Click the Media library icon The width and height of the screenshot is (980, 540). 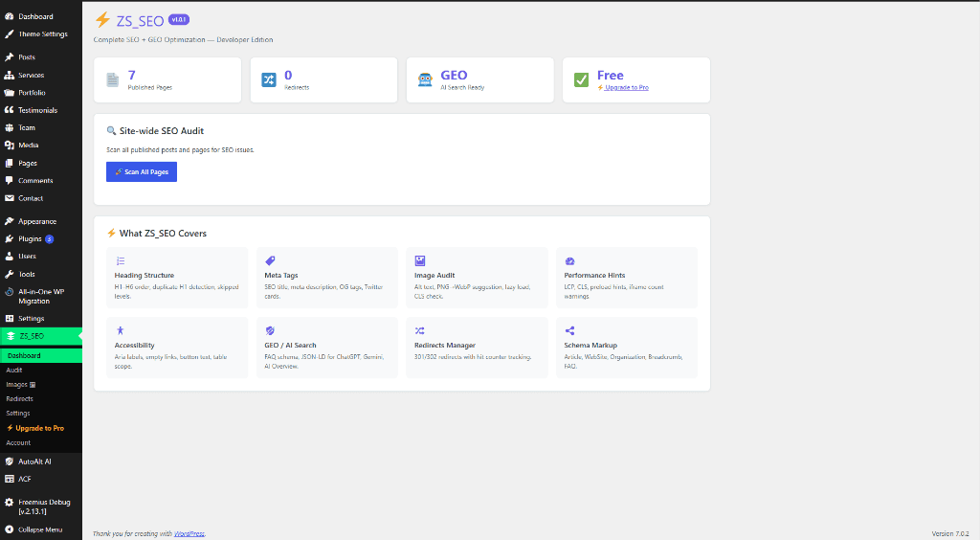[x=10, y=145]
